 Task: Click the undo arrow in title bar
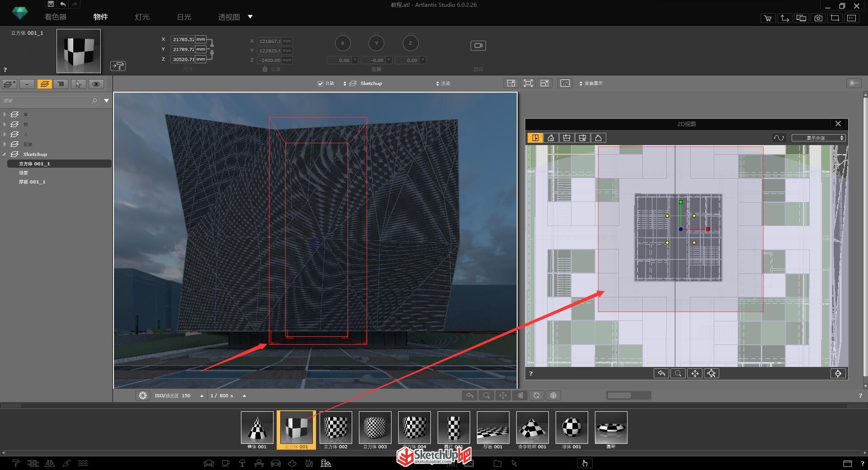coord(63,4)
